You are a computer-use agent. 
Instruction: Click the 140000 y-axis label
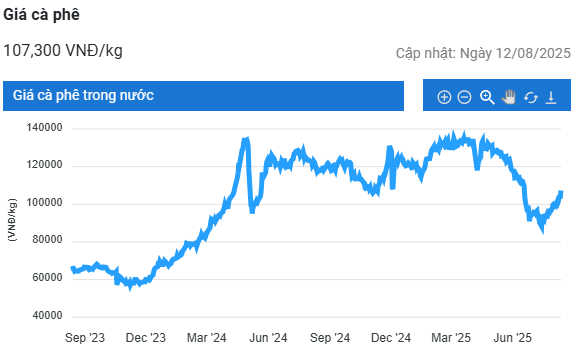[x=44, y=127]
